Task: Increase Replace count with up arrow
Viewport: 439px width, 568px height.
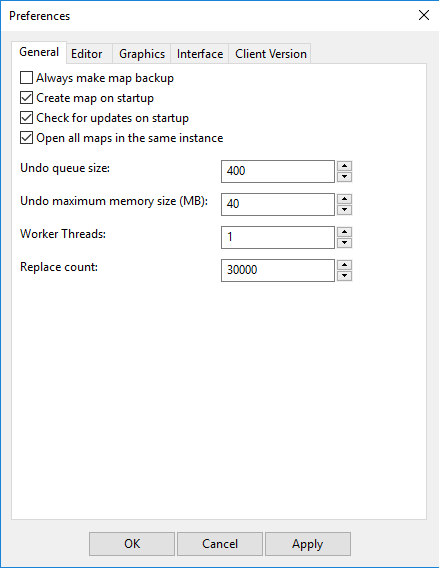Action: tap(344, 265)
